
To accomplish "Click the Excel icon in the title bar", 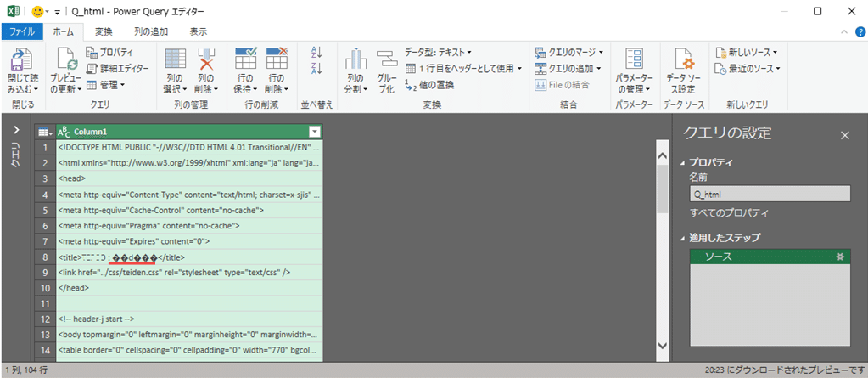I will 14,11.
